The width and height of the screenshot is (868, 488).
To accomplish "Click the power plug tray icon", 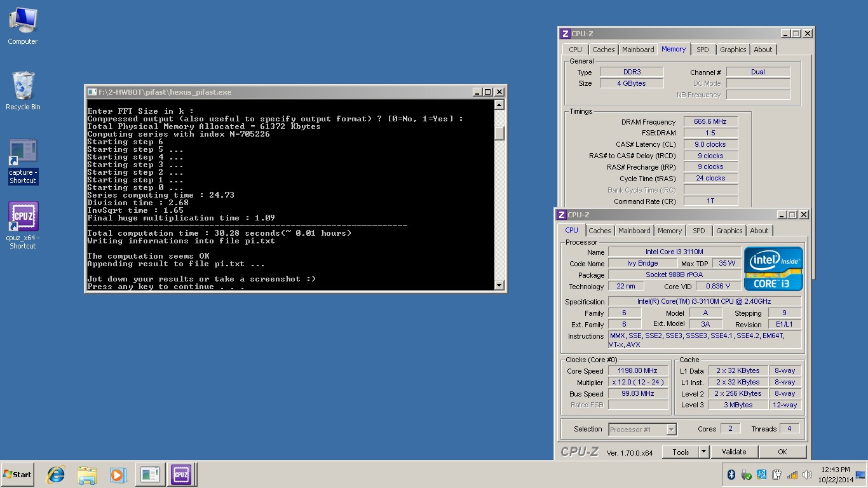I will (x=776, y=475).
